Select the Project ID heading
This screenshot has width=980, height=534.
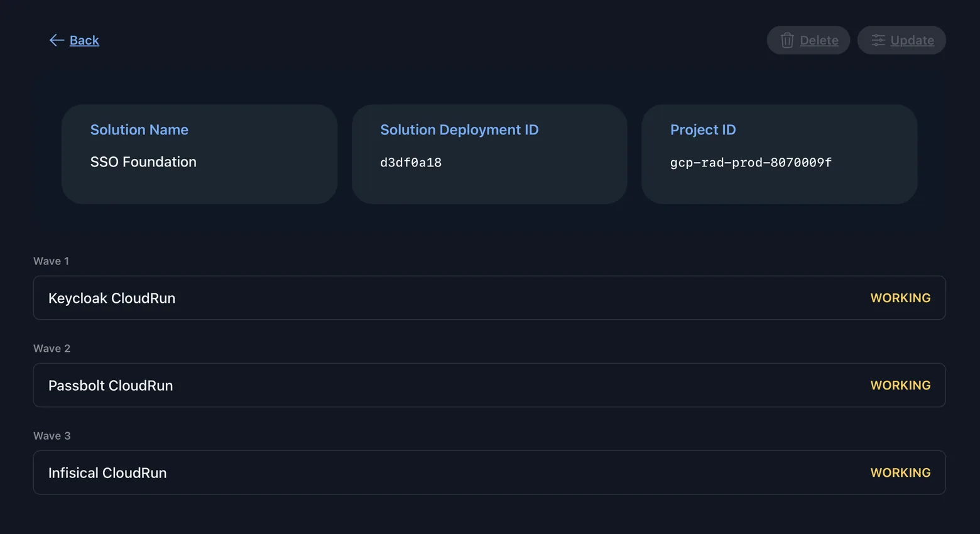pyautogui.click(x=703, y=129)
